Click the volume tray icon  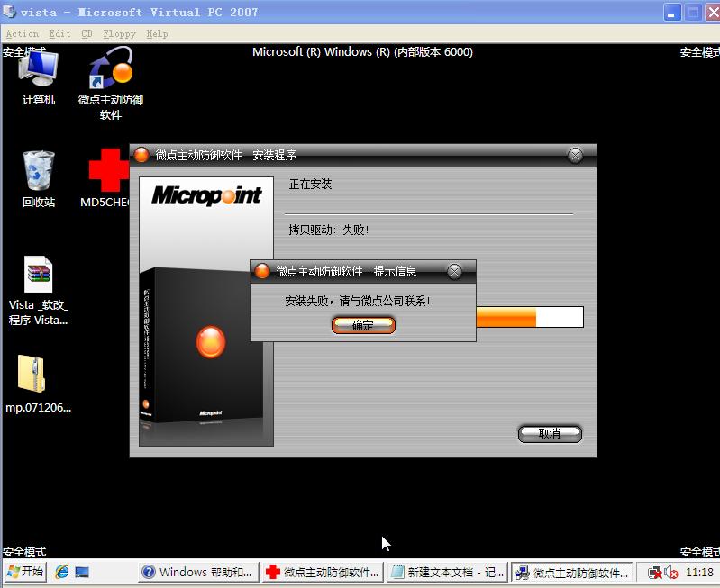pyautogui.click(x=671, y=573)
